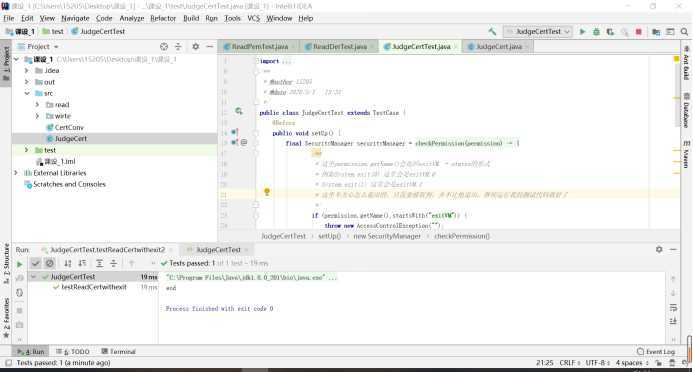The image size is (693, 372).
Task: Select JudgeCert class in project tree
Action: (71, 139)
